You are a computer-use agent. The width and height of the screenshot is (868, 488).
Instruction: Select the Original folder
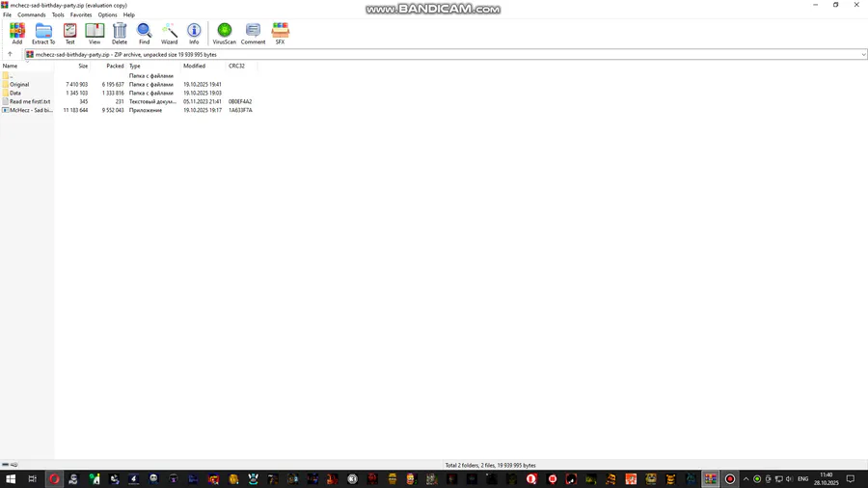[127, 84]
